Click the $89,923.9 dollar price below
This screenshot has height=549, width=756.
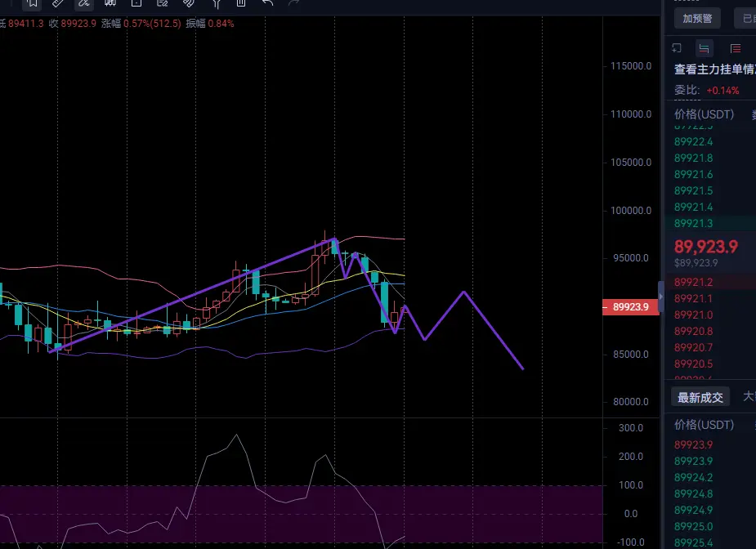coord(696,263)
